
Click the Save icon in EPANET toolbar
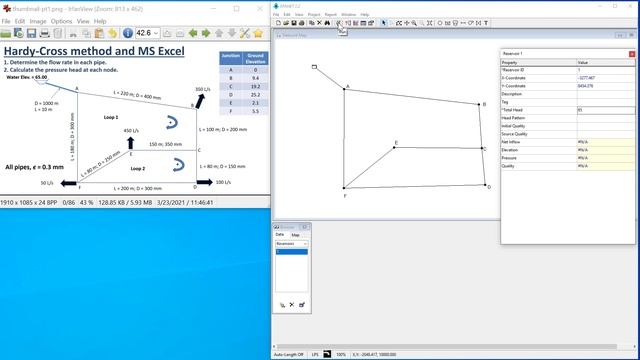(x=294, y=23)
